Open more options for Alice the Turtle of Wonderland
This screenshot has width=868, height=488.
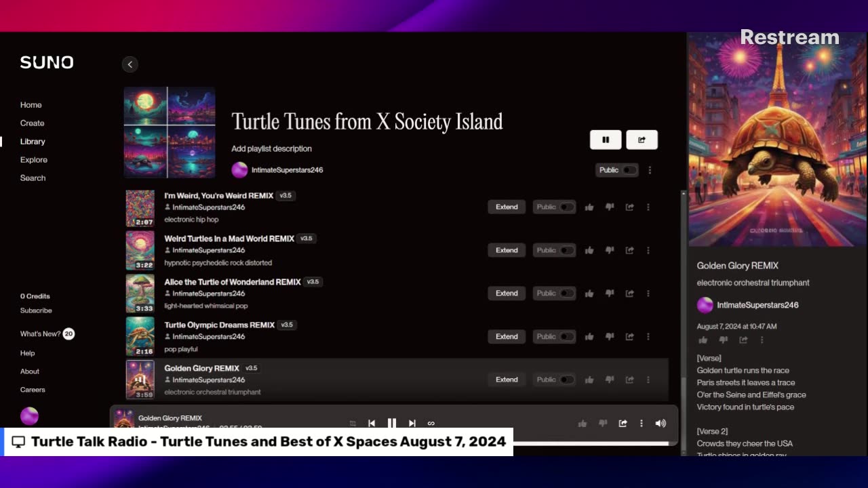click(x=648, y=293)
